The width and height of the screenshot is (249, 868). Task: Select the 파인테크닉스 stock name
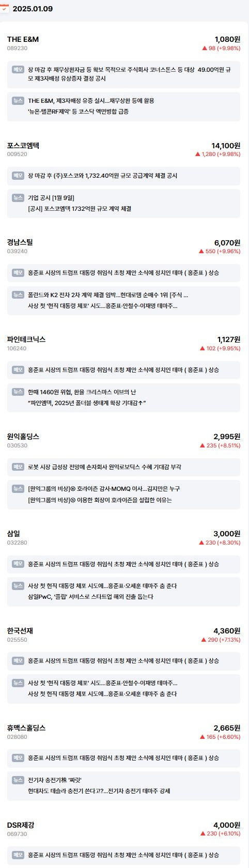[26, 339]
